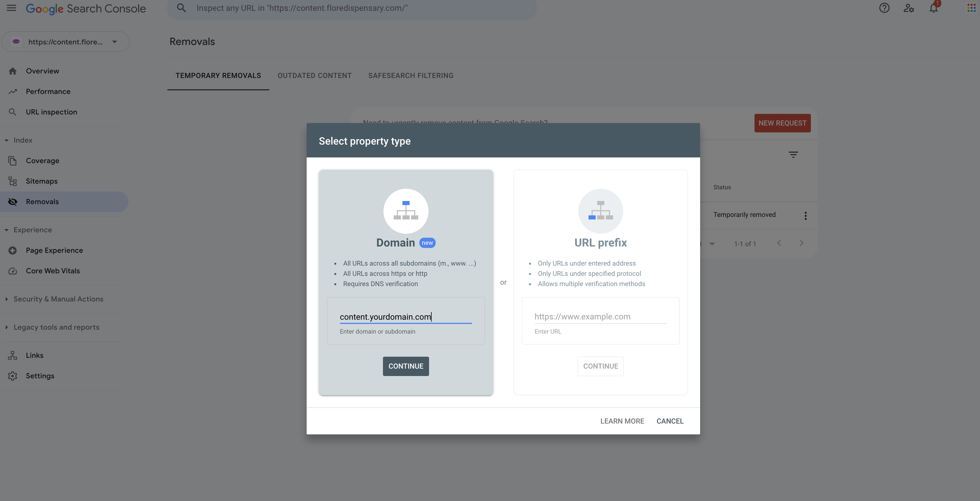This screenshot has width=980, height=501.
Task: Click the Domain property sitemap icon
Action: (405, 211)
